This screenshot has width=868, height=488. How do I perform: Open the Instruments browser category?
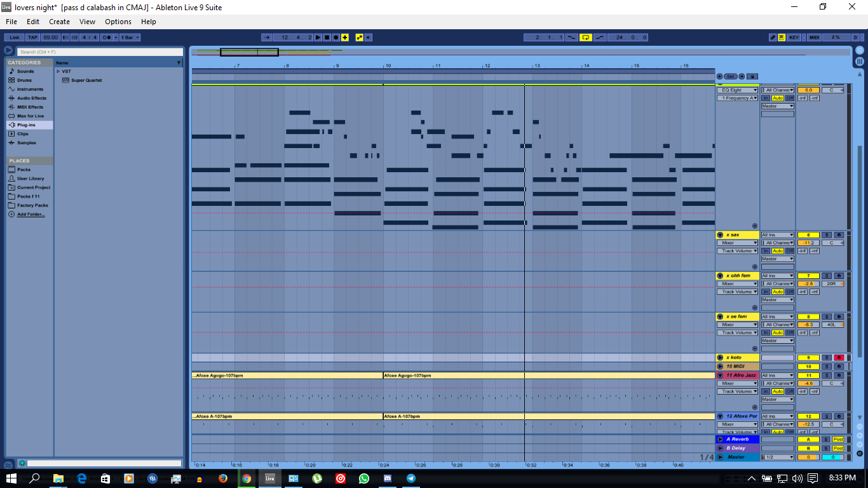click(30, 89)
